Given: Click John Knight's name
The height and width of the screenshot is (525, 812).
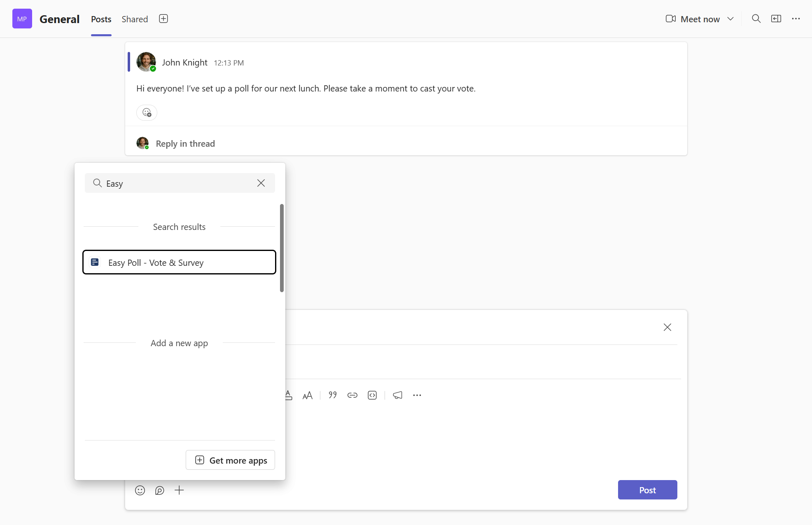Looking at the screenshot, I should coord(184,62).
